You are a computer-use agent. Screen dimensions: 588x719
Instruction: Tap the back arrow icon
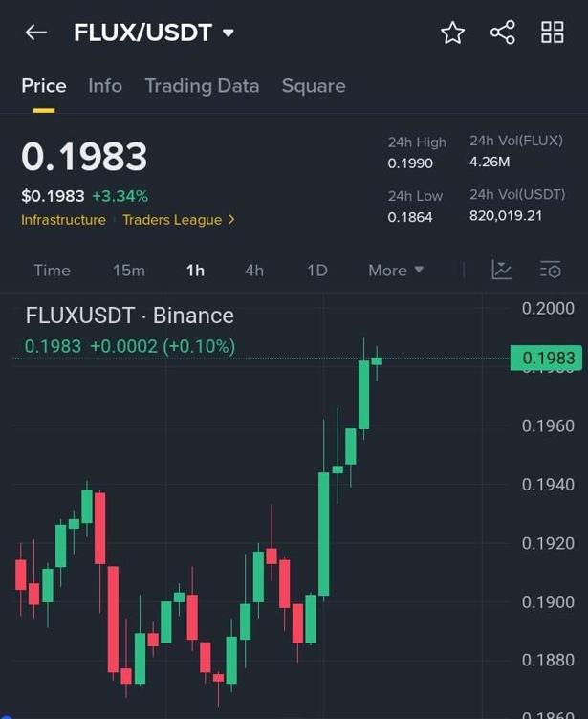[35, 33]
